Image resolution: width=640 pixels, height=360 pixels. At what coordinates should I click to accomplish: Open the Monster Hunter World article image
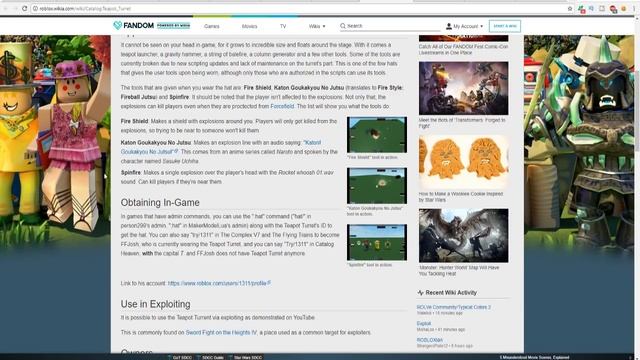[464, 236]
